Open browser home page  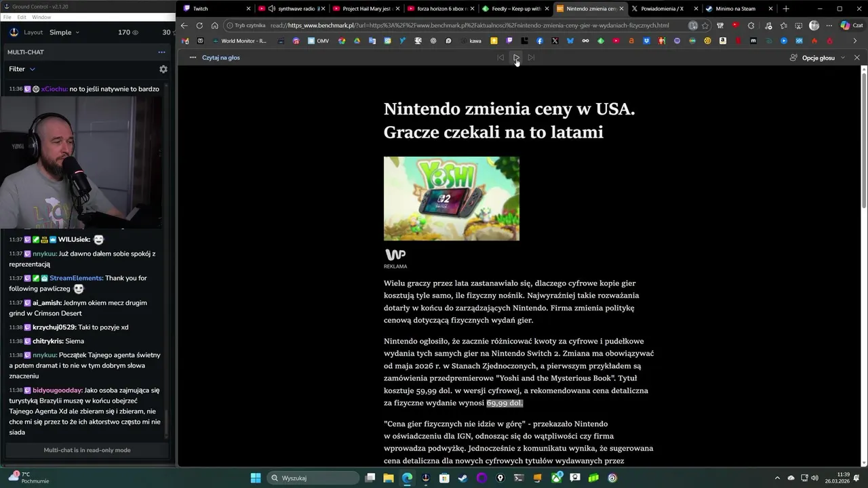(215, 26)
